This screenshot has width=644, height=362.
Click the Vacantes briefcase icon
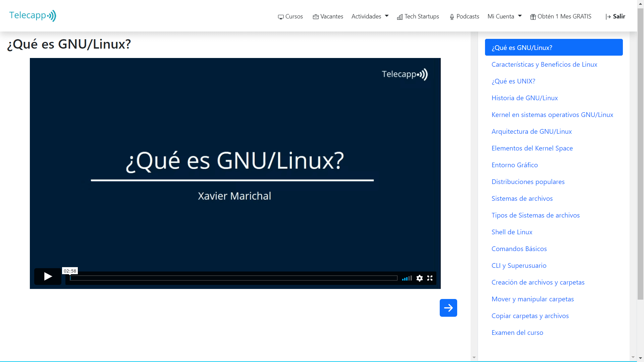315,16
